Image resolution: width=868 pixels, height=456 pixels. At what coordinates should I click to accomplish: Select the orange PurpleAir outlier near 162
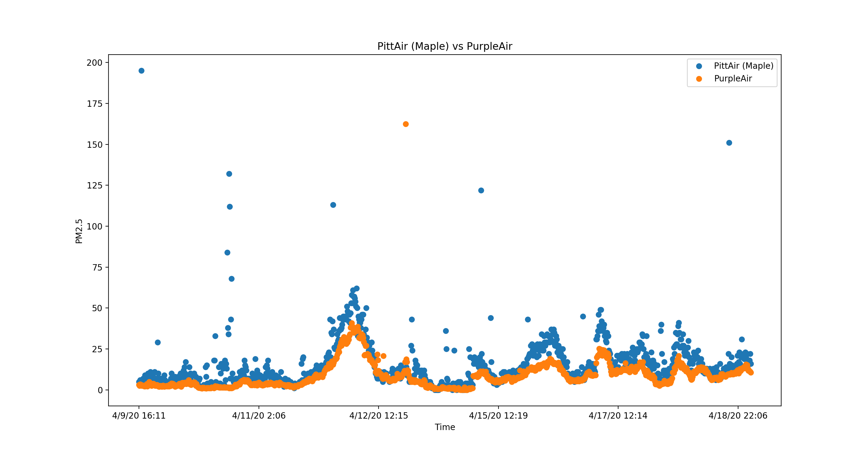click(x=406, y=124)
